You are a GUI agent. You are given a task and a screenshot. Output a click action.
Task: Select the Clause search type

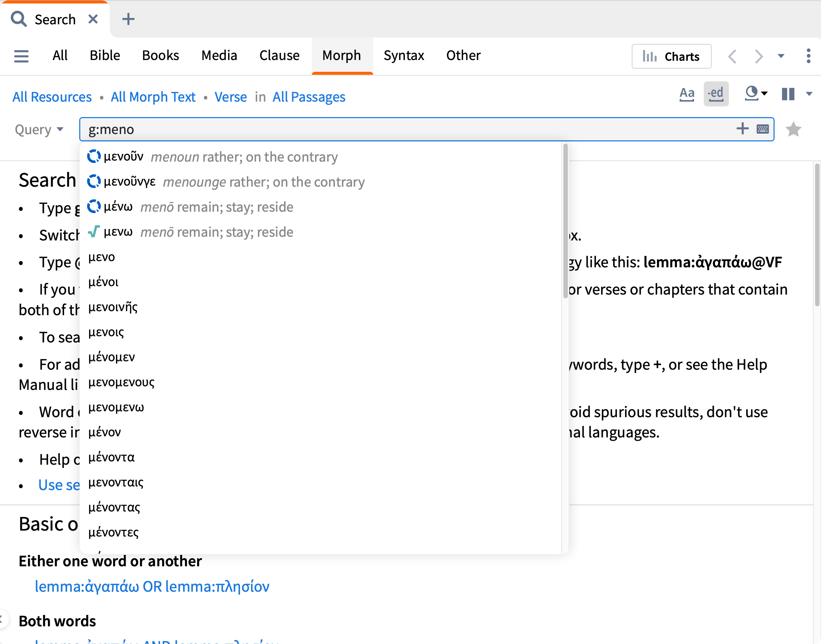click(x=279, y=56)
